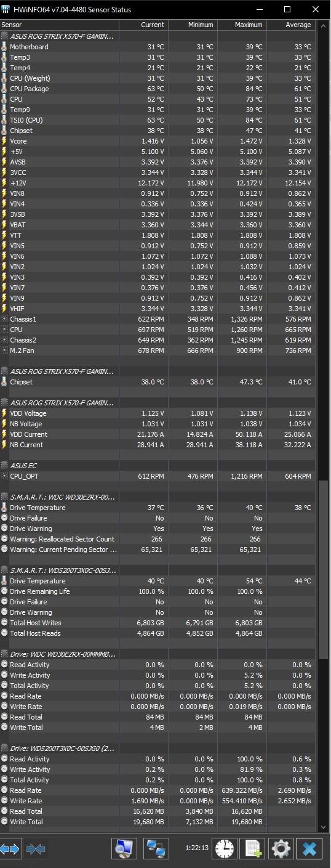This screenshot has height=868, width=331.
Task: Click the 6,791 GB minimum value
Action: click(x=199, y=623)
